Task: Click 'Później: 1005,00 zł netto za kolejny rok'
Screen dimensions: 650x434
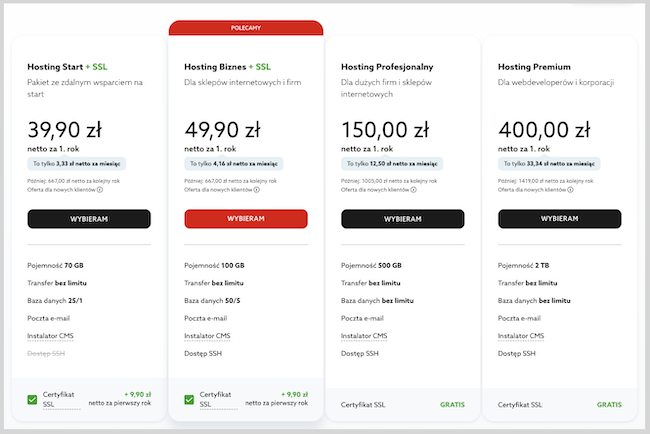Action: (x=389, y=181)
